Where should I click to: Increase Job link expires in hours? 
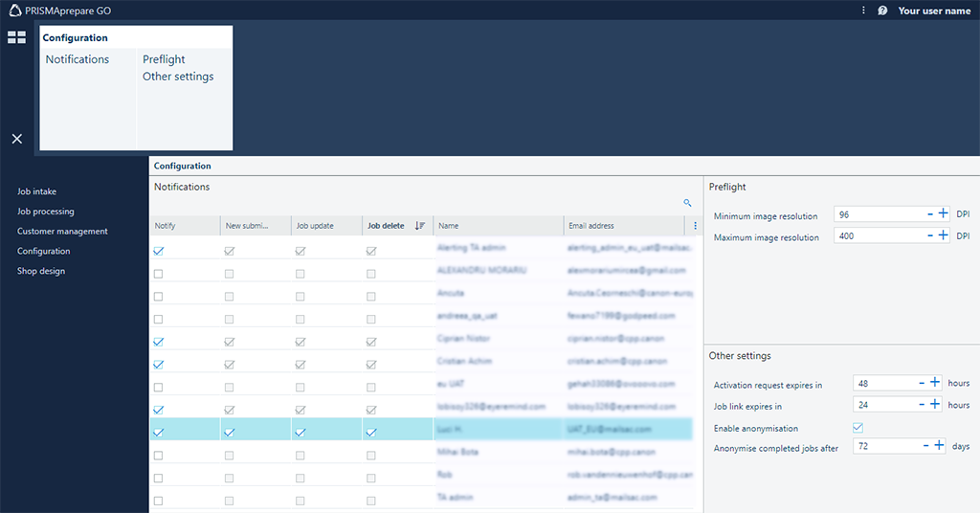(x=935, y=404)
